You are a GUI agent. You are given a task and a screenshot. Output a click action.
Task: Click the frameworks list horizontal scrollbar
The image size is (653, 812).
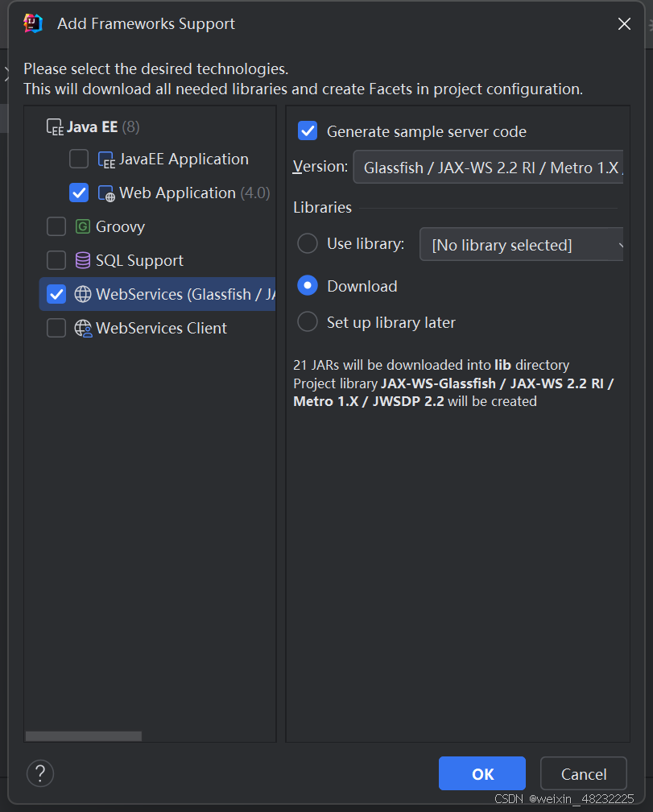(84, 736)
